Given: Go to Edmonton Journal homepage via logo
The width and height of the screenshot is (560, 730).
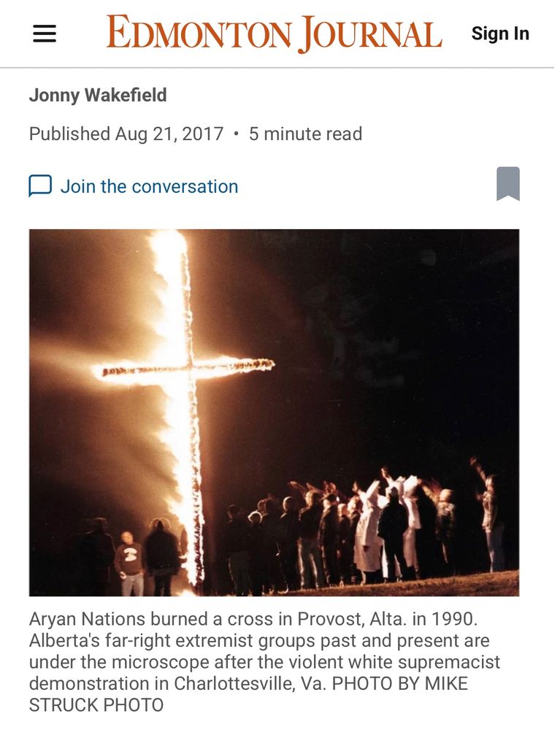Looking at the screenshot, I should click(x=275, y=34).
